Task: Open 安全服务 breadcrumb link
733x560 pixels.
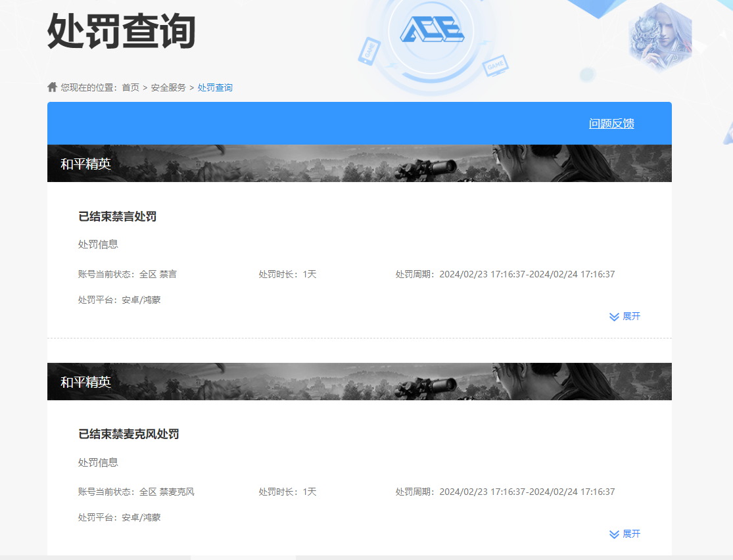Action: click(168, 87)
